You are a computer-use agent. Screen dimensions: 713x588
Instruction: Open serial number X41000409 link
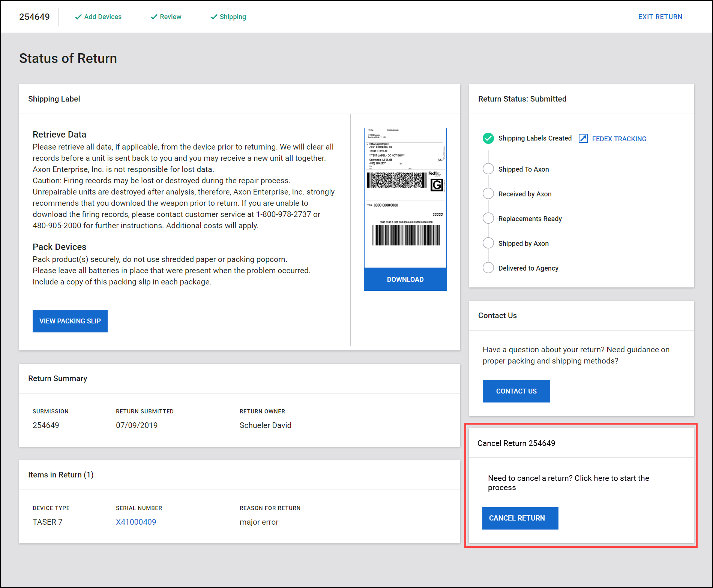(x=136, y=522)
